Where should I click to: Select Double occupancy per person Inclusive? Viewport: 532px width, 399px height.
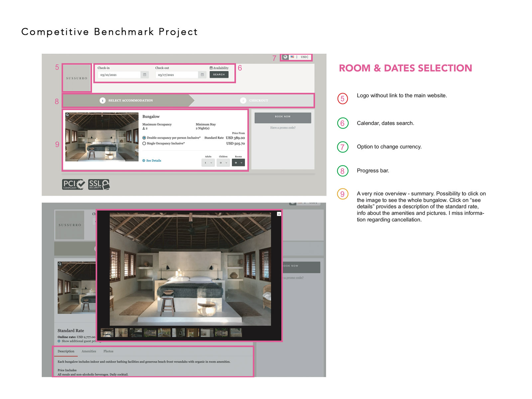click(x=144, y=138)
